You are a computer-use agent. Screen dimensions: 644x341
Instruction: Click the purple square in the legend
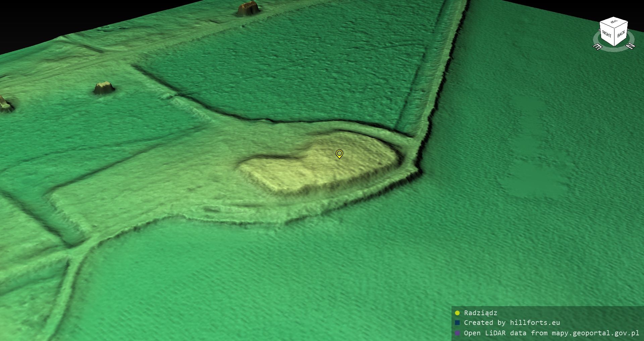[x=457, y=333]
